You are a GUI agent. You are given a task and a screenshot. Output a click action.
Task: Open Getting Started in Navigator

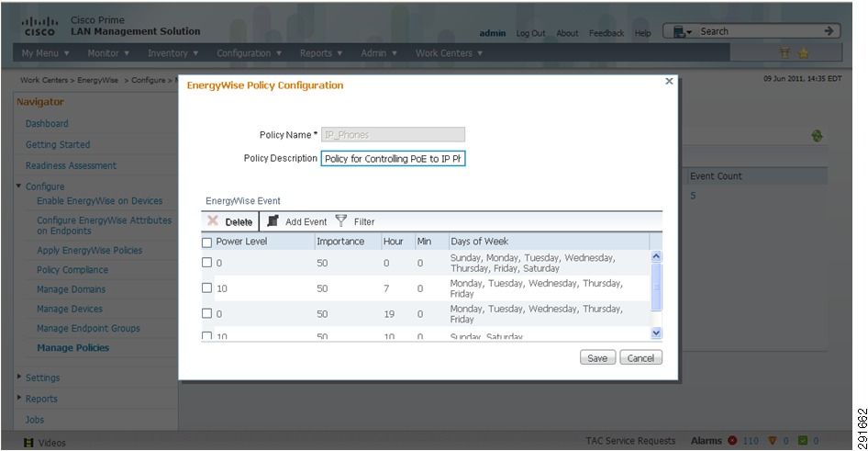pyautogui.click(x=58, y=144)
